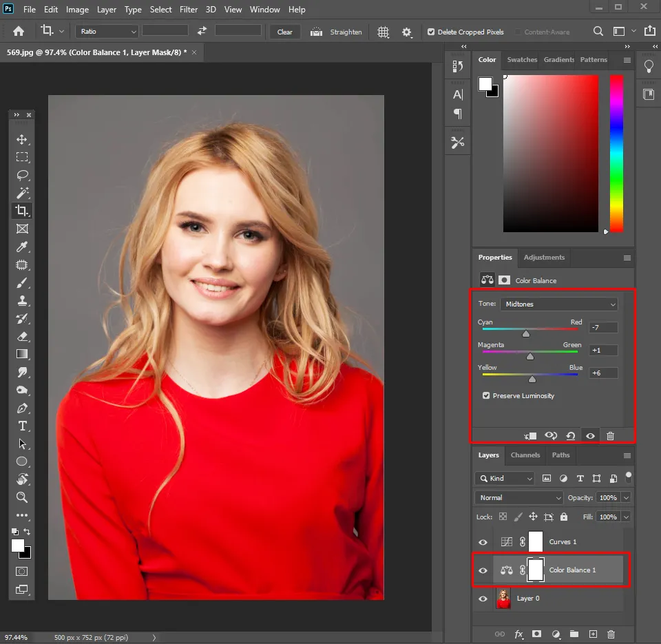The image size is (661, 644).
Task: Click the Clear button in options bar
Action: click(x=284, y=32)
